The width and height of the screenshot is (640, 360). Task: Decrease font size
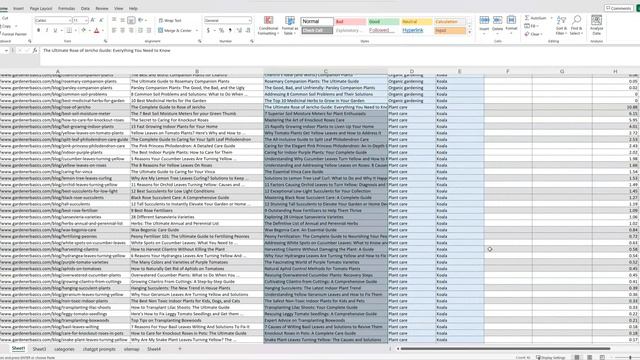coord(101,20)
